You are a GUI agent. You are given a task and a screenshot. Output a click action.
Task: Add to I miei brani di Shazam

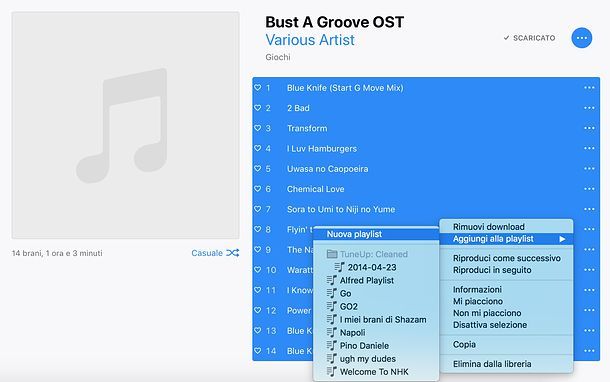tap(376, 319)
